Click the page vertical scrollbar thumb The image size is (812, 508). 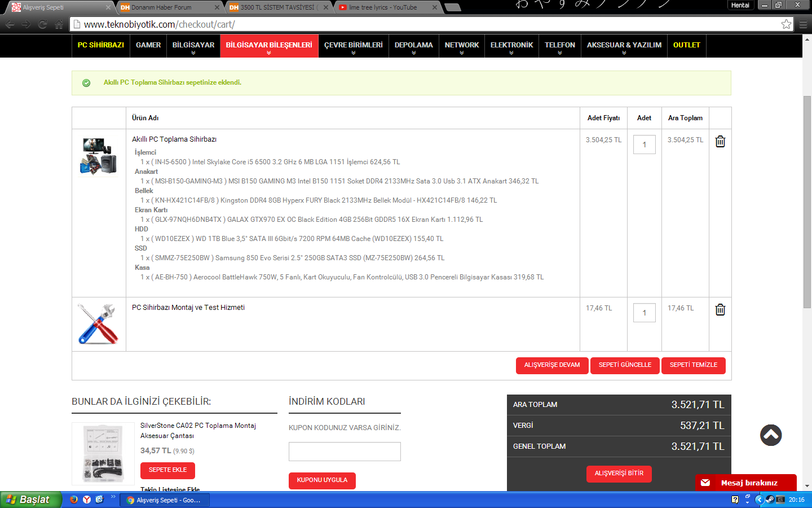coord(807,202)
